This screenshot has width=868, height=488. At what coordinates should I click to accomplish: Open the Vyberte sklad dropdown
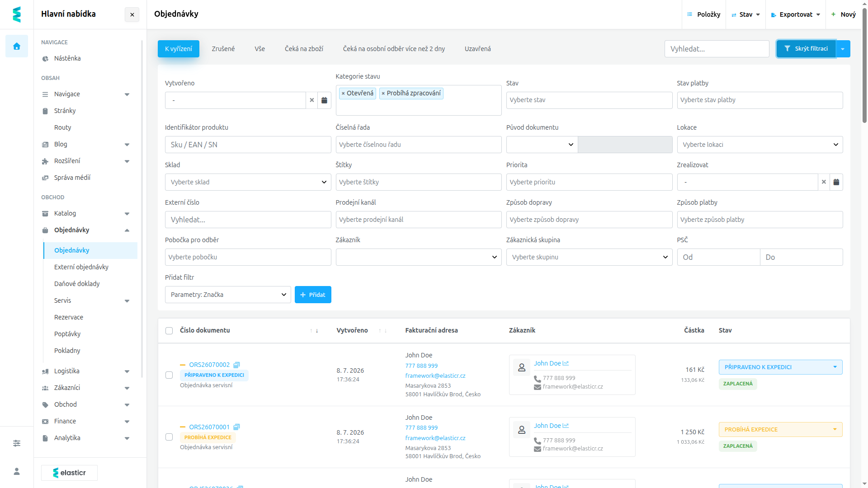248,182
